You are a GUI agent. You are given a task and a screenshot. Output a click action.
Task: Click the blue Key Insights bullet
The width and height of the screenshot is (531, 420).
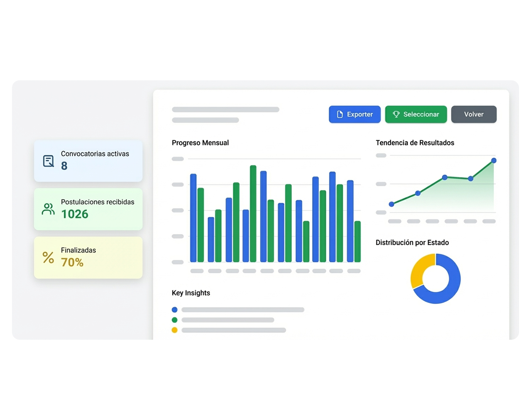click(x=174, y=310)
